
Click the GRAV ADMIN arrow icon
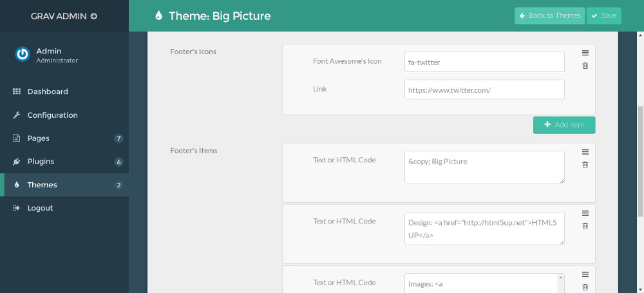(x=94, y=17)
